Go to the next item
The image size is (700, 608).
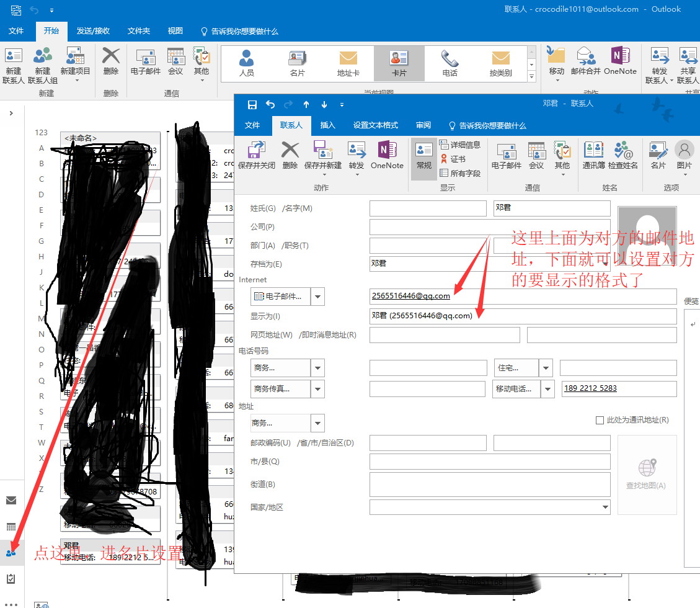(324, 104)
